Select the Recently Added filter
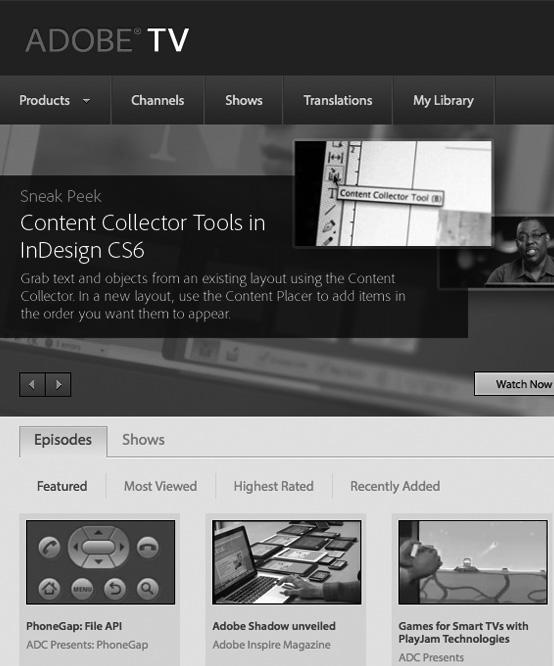 coord(395,486)
